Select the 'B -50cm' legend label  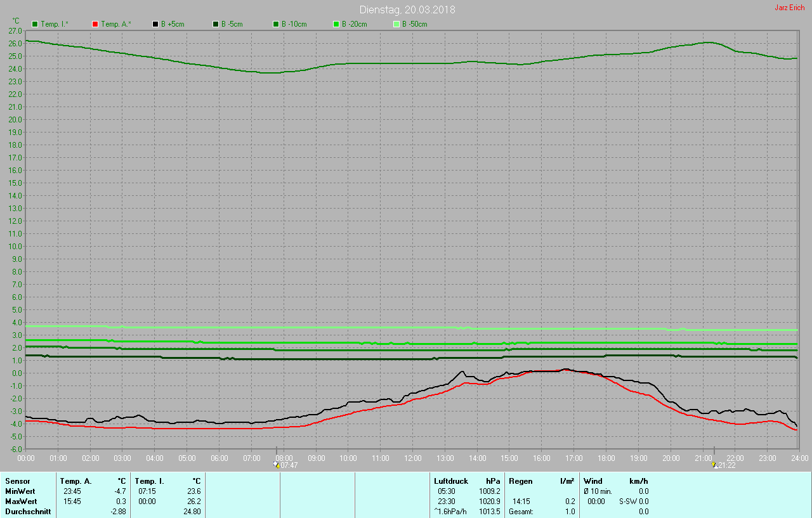(x=415, y=24)
